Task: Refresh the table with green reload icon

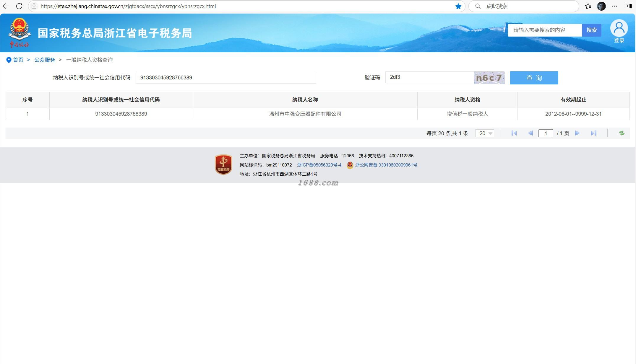Action: pos(622,133)
